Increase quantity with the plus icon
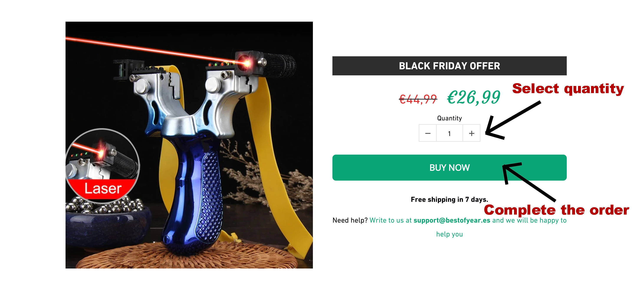Screen dimensions: 644x288 (x=471, y=133)
